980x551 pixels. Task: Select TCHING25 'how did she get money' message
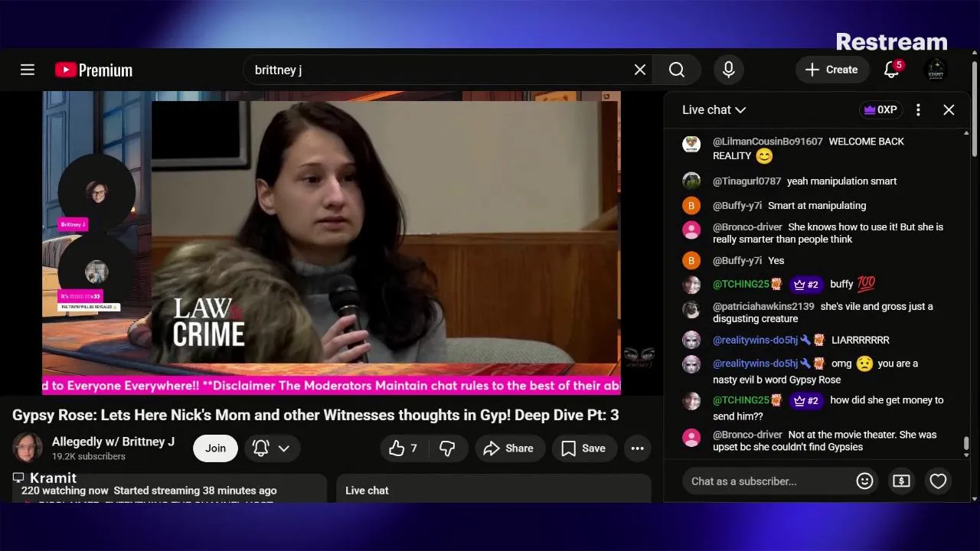point(828,408)
